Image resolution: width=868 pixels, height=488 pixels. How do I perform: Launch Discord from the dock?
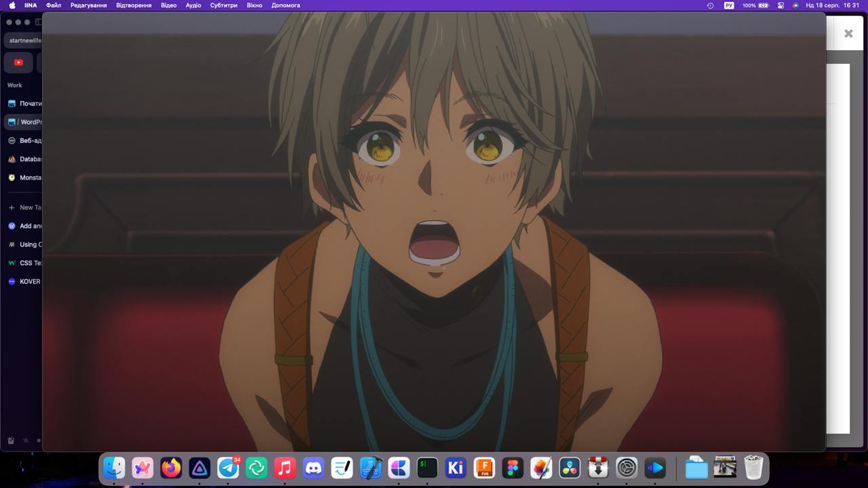click(313, 468)
